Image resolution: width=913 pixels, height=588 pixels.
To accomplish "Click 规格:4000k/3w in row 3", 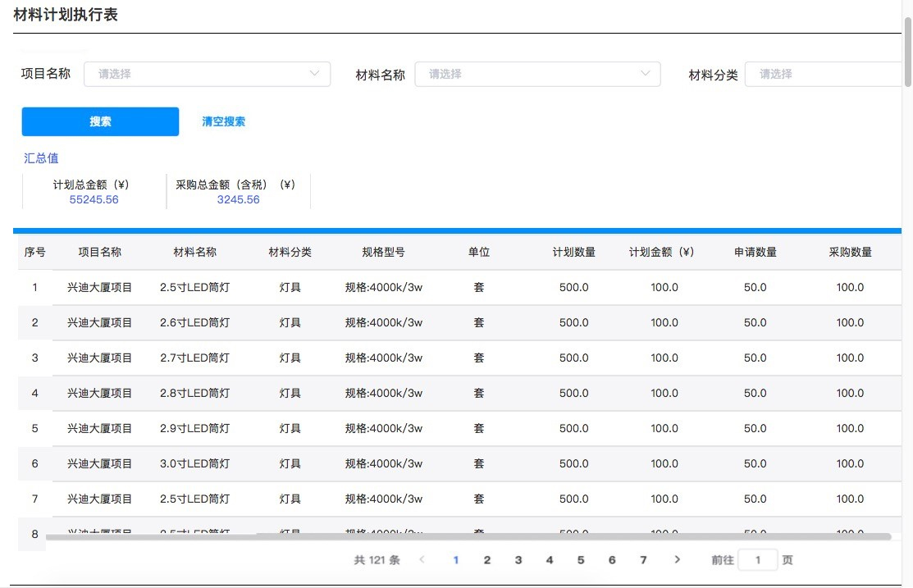I will tap(384, 358).
